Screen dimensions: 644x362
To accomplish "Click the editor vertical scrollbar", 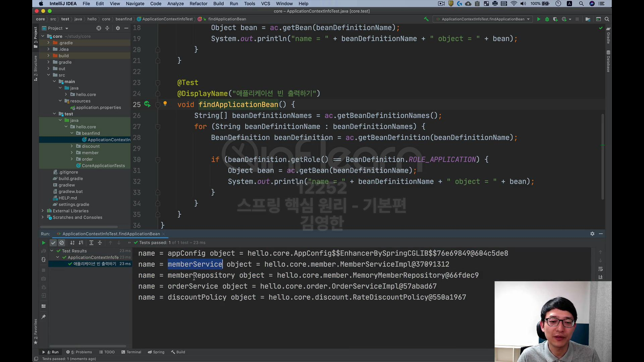I will 603,157.
